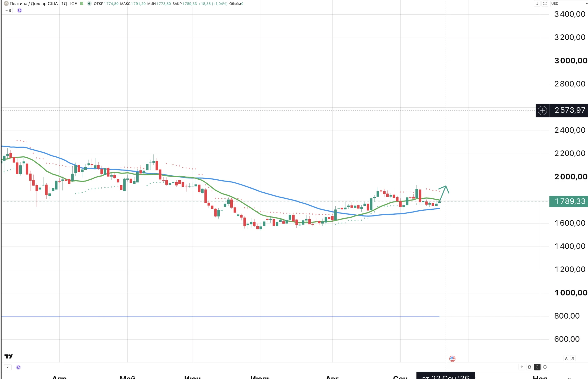Click the 3 400,00 price scale label
This screenshot has height=379, width=588.
coord(570,14)
